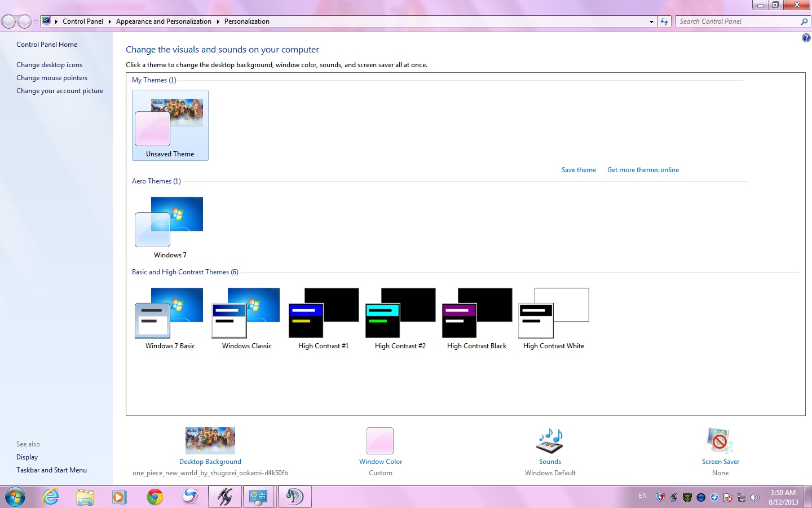The image size is (812, 508).
Task: Open the Window Color swatch
Action: pos(380,440)
